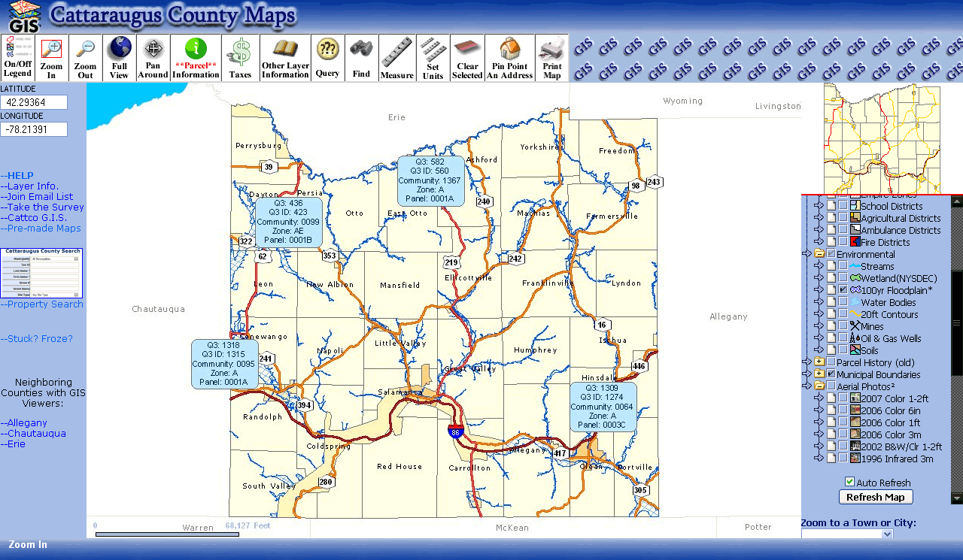This screenshot has height=560, width=963.
Task: Expand the Parcel History (old) folder
Action: 819,362
